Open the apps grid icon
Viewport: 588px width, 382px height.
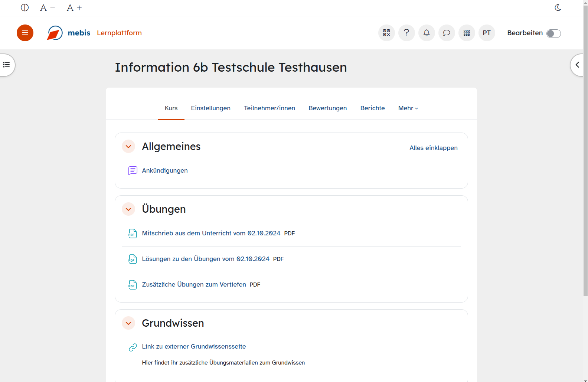pos(467,33)
